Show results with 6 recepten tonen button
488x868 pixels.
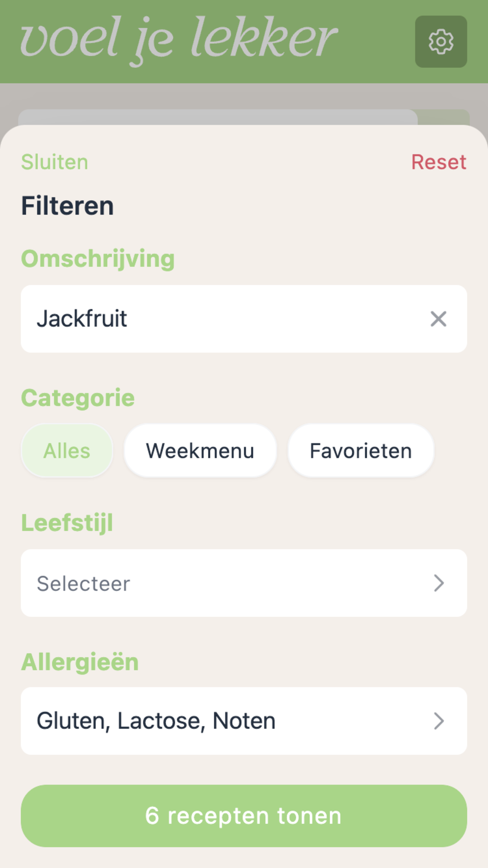[244, 816]
